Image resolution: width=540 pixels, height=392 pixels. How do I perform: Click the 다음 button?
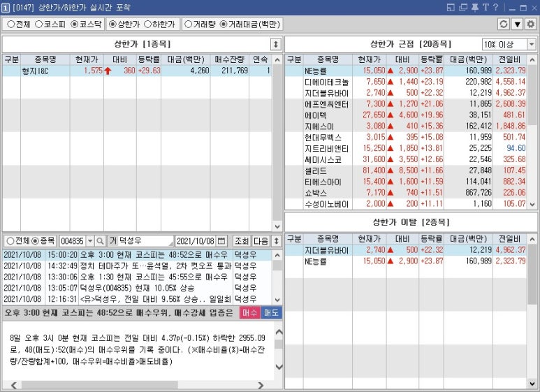[x=261, y=241]
